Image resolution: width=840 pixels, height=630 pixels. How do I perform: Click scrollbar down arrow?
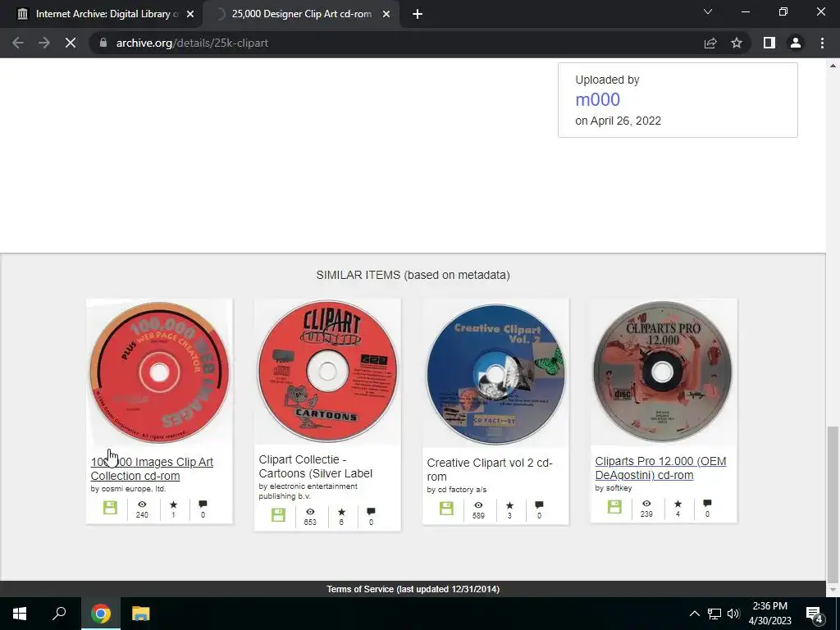[x=833, y=591]
